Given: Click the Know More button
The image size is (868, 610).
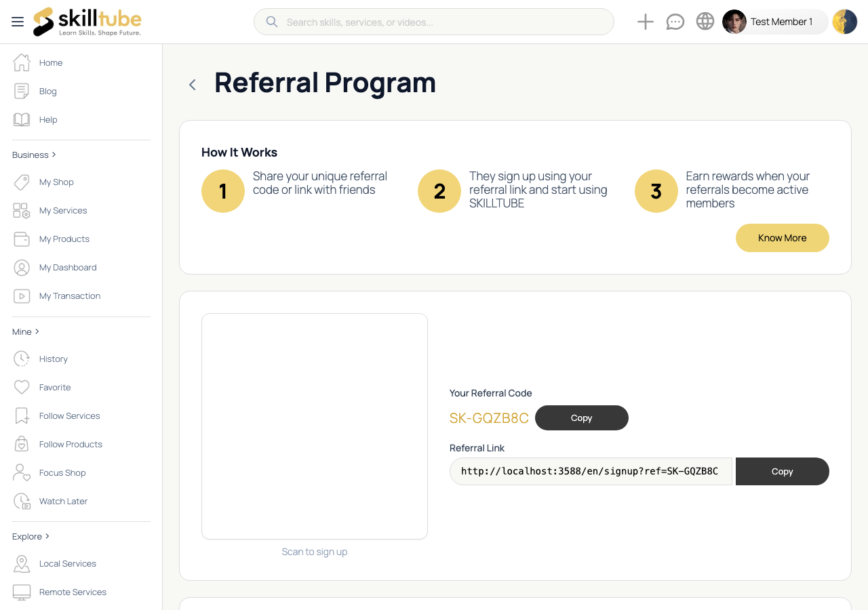Looking at the screenshot, I should [783, 238].
